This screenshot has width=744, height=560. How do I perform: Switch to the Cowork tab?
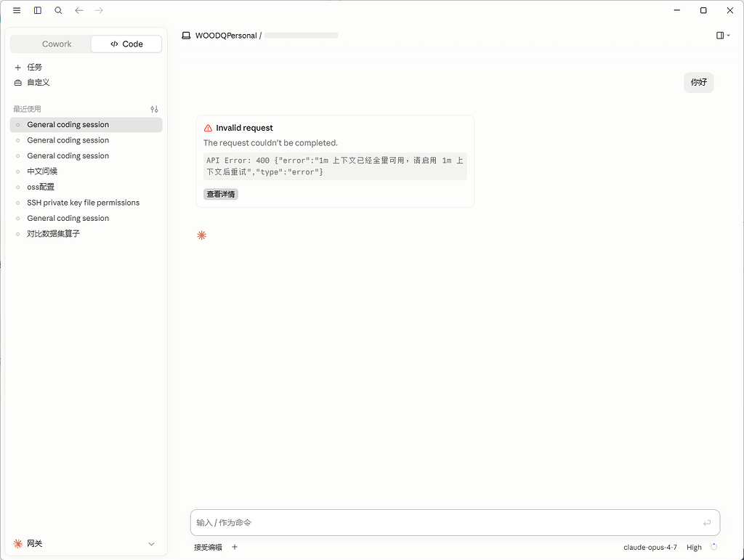pos(57,44)
